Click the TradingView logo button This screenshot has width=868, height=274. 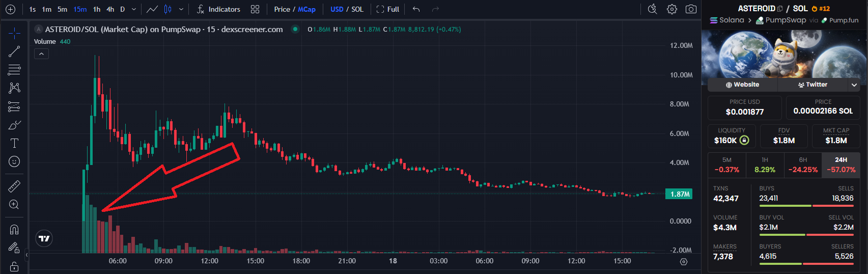tap(44, 238)
